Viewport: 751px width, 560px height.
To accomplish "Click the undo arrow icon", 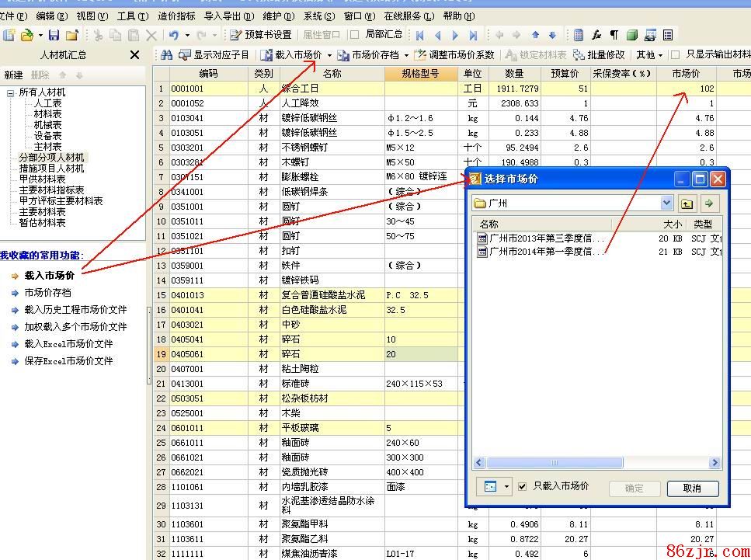I will (174, 35).
